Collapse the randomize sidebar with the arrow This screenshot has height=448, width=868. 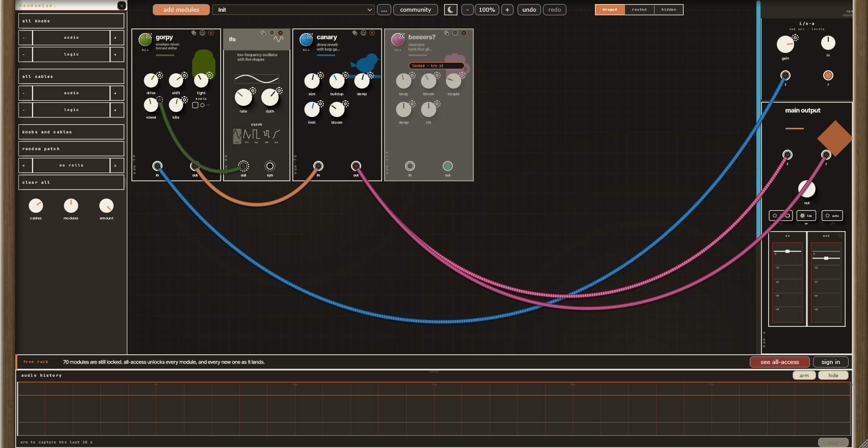click(x=122, y=6)
